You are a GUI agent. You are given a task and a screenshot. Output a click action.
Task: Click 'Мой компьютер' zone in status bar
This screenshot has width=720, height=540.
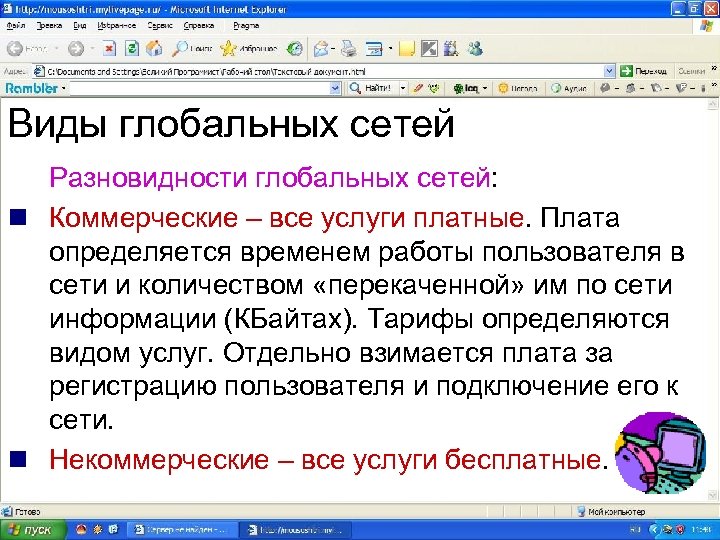(x=611, y=511)
